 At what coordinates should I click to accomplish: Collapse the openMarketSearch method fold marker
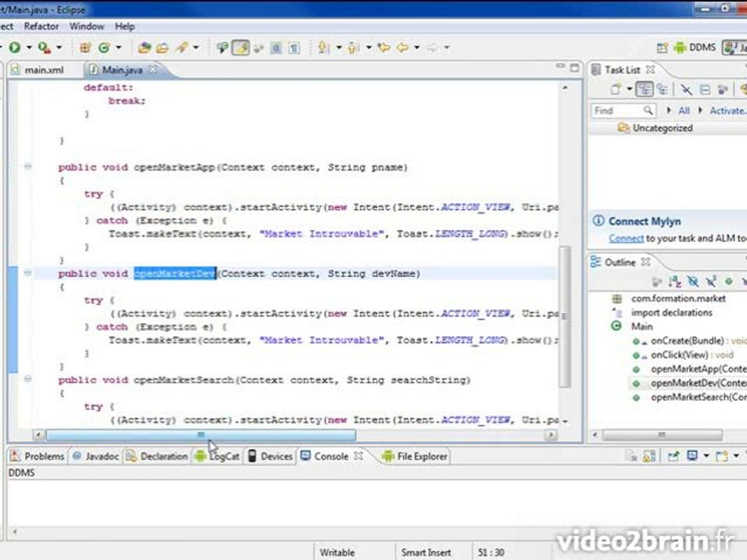pyautogui.click(x=28, y=379)
